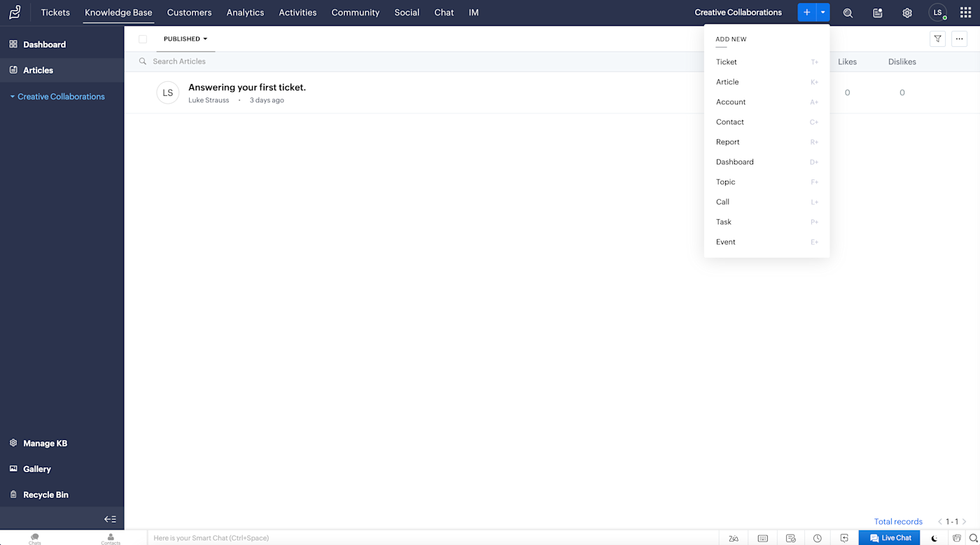Screen dimensions: 980x545
Task: Select Event in Add New menu
Action: pyautogui.click(x=766, y=242)
